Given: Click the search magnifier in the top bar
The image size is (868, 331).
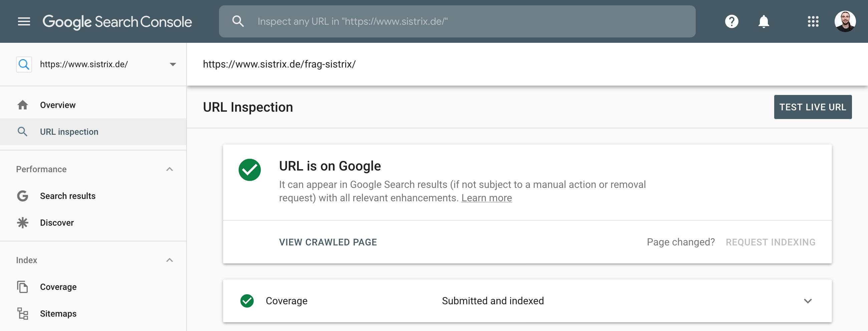Looking at the screenshot, I should (238, 21).
